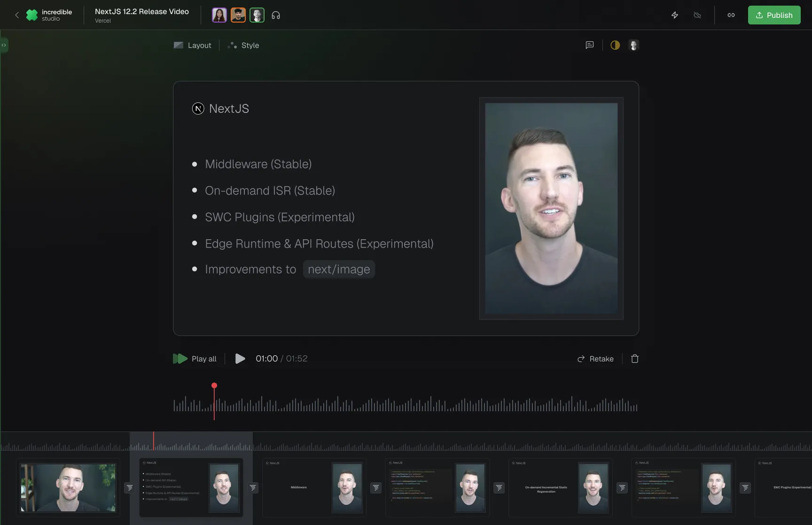Screen dimensions: 812x525
Task: Copy the share link icon
Action: tap(731, 16)
